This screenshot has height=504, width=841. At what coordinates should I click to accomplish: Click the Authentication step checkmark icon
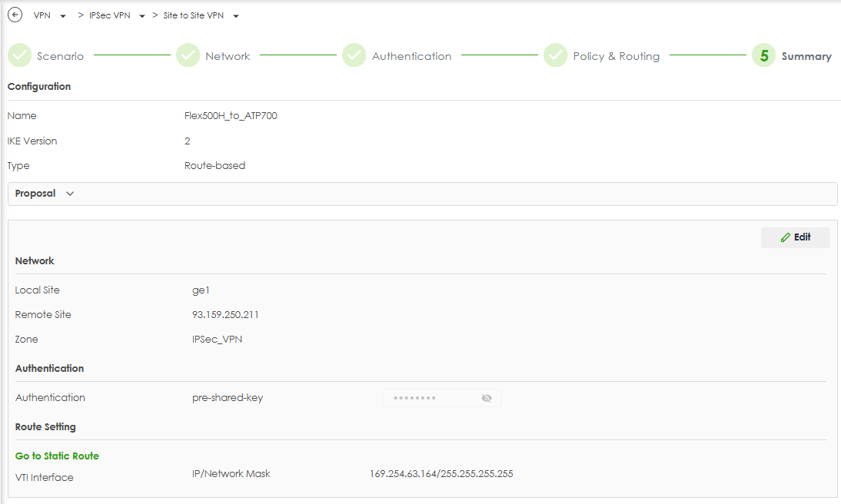click(x=354, y=56)
